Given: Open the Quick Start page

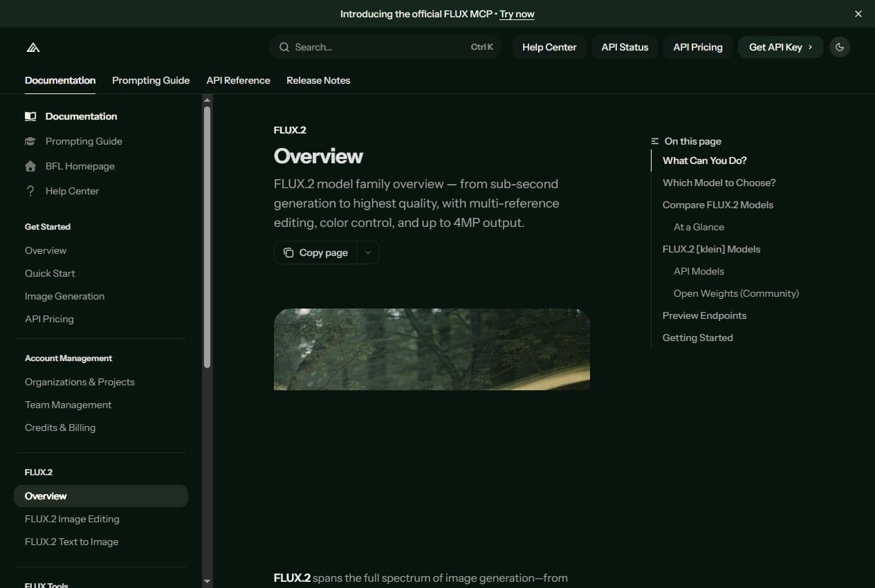Looking at the screenshot, I should click(x=50, y=273).
